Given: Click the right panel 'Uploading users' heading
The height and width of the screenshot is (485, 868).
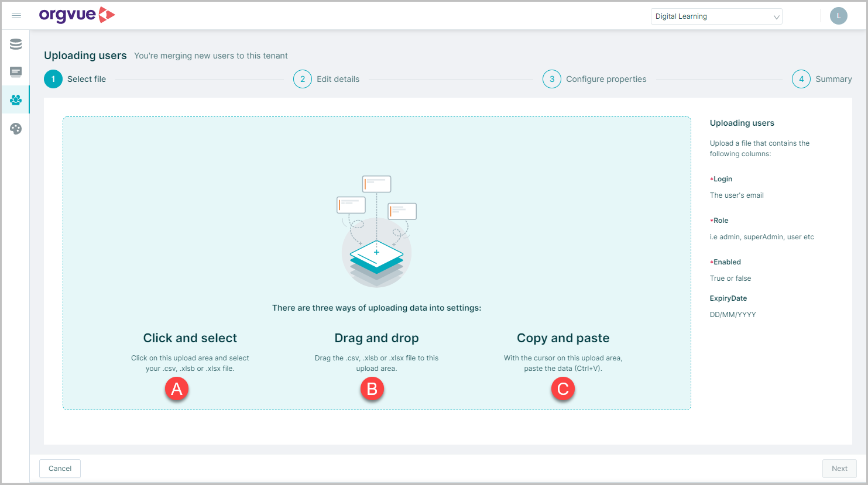Looking at the screenshot, I should coord(742,123).
